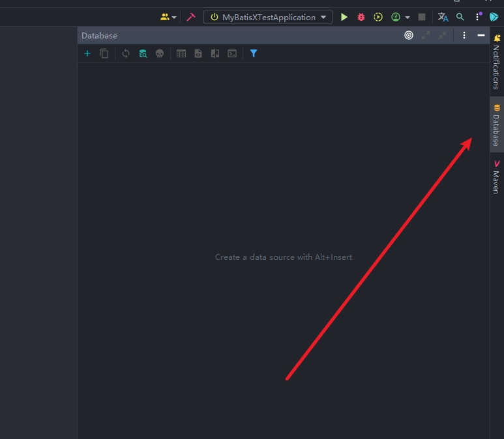Viewport: 504px width, 439px height.
Task: Click the Database side tab
Action: (497, 125)
